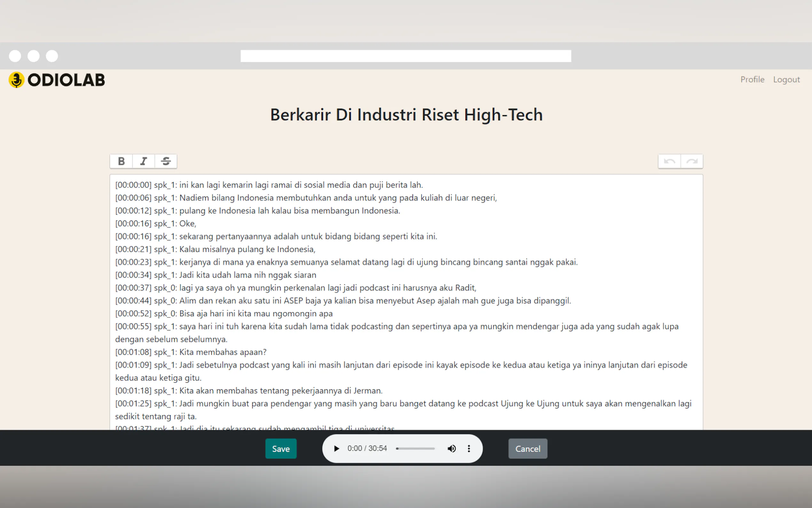Screen dimensions: 812x508
Task: Click the browser address bar
Action: click(x=405, y=56)
